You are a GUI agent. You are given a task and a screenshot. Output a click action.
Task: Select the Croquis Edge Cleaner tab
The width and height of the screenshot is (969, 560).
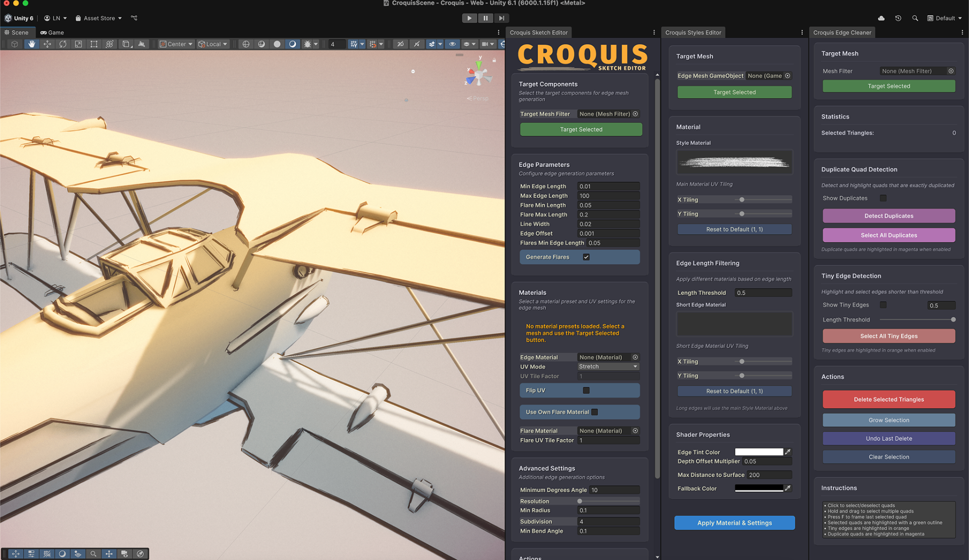click(x=842, y=32)
